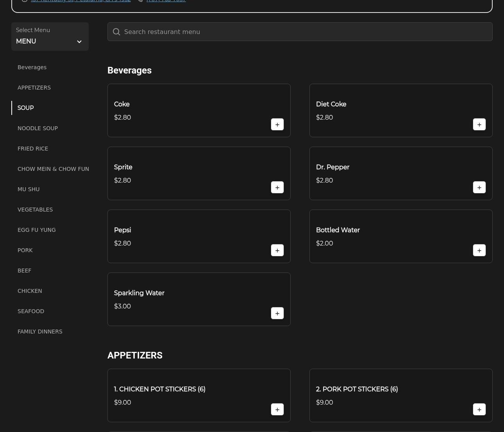Add Pork Pot Stickers to the order
This screenshot has height=432, width=504.
479,409
